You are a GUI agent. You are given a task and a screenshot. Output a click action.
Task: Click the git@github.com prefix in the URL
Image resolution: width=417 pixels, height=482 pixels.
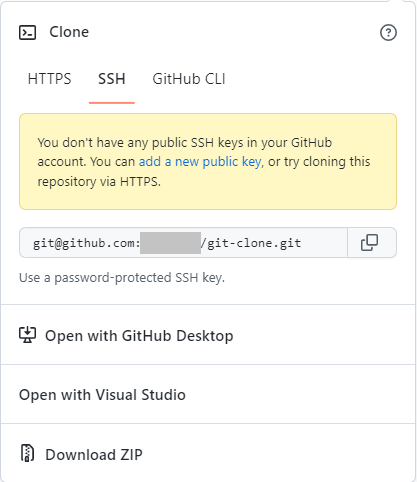click(86, 243)
